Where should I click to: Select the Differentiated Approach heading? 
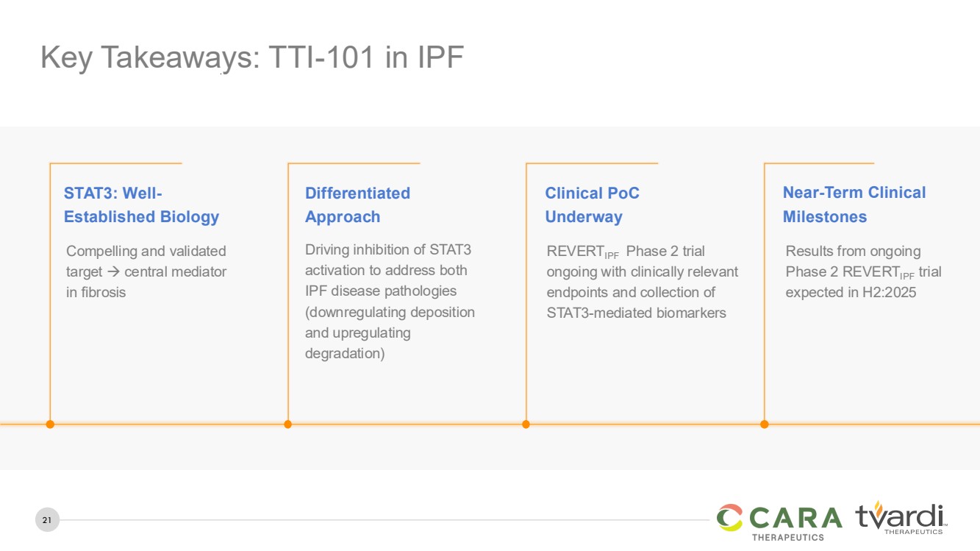pyautogui.click(x=357, y=205)
